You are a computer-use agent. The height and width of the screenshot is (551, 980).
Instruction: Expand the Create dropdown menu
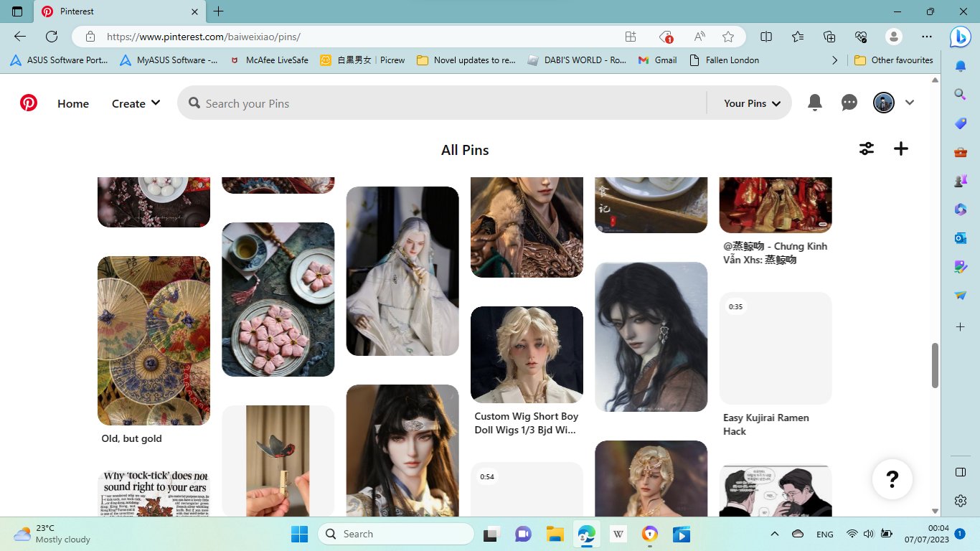136,103
